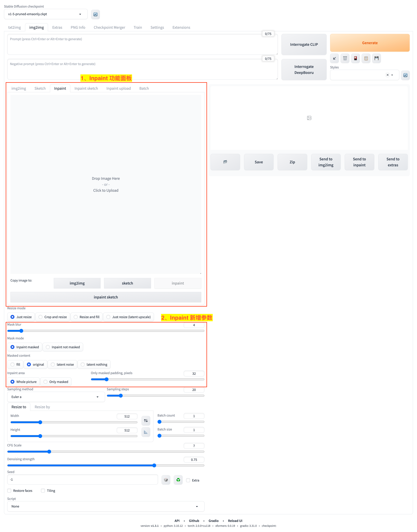Viewport: 417px width, 532px height.
Task: Open the Stable Diffusion checkpoint dropdown
Action: pos(46,14)
